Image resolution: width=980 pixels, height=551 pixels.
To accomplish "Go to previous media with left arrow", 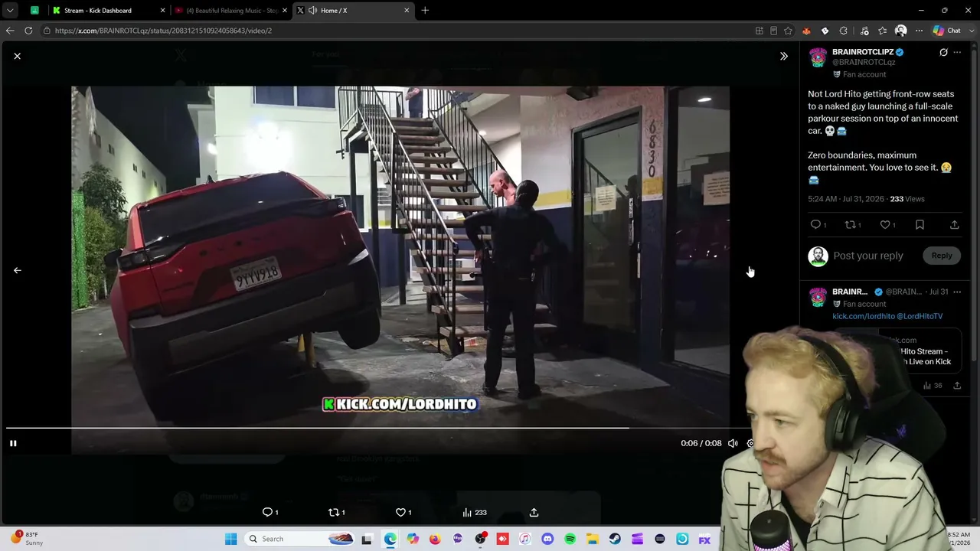I will click(17, 270).
